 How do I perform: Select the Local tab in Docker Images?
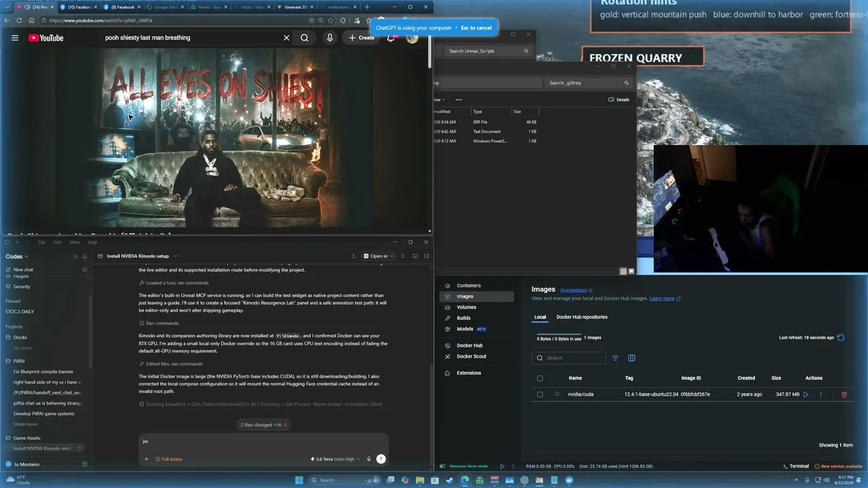[x=540, y=317]
